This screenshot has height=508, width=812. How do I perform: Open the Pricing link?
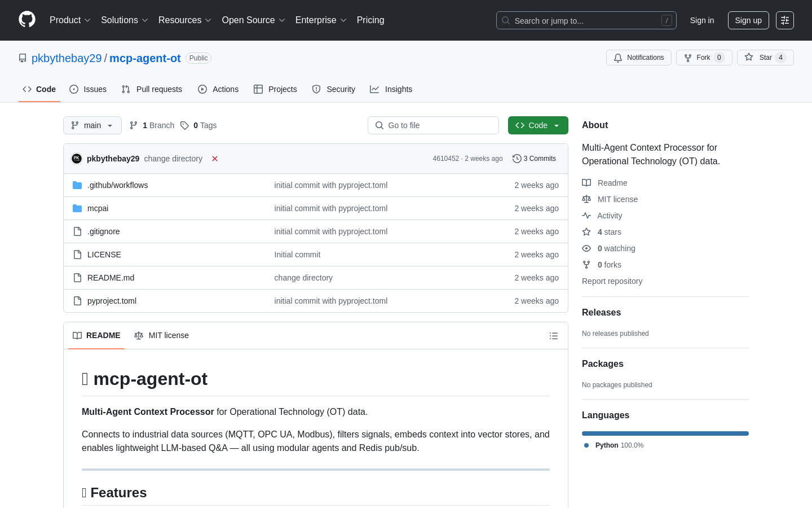click(x=370, y=20)
